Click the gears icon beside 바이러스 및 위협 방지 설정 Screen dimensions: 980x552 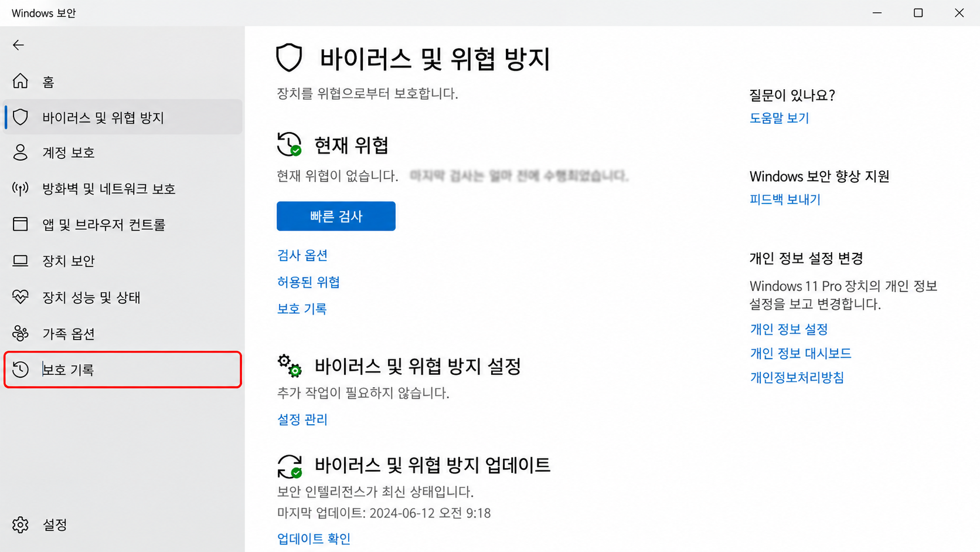click(x=290, y=365)
